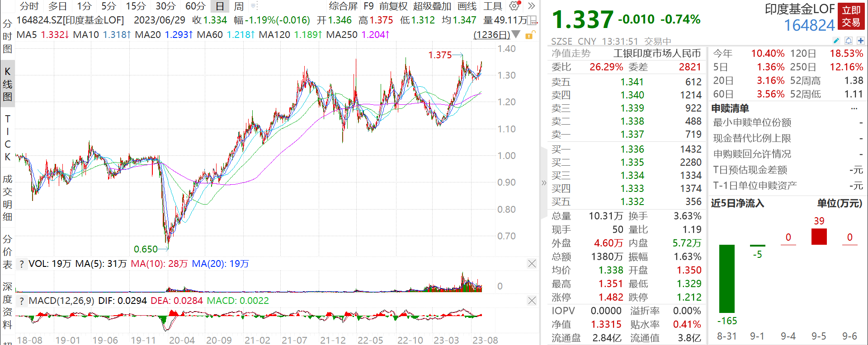Viewport: 868px width, 345px height.
Task: Click fund code 164824
Action: [x=809, y=25]
